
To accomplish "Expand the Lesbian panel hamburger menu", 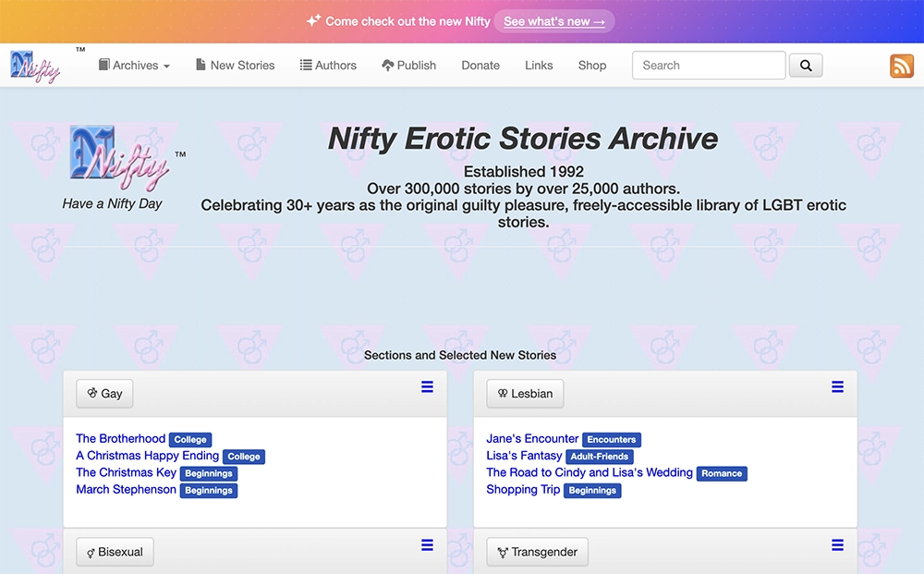I will 837,387.
